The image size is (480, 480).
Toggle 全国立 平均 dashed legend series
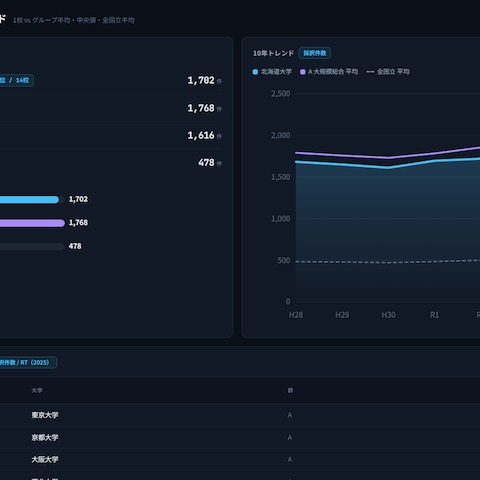pos(388,72)
